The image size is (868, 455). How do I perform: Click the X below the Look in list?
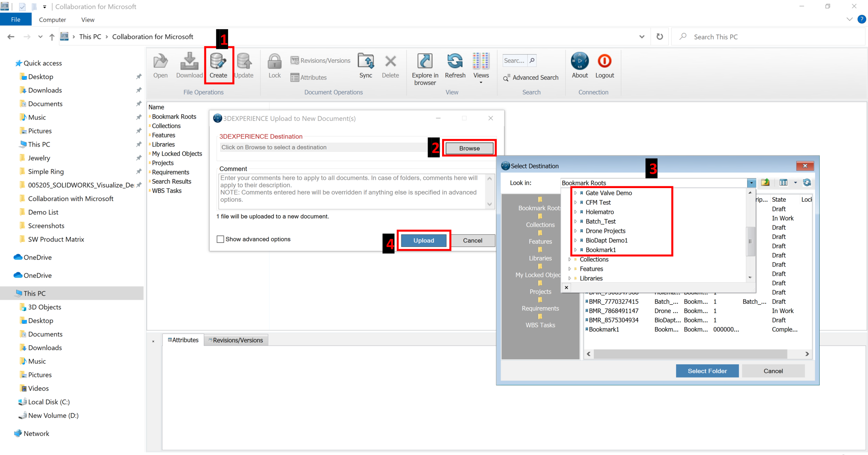(x=566, y=287)
